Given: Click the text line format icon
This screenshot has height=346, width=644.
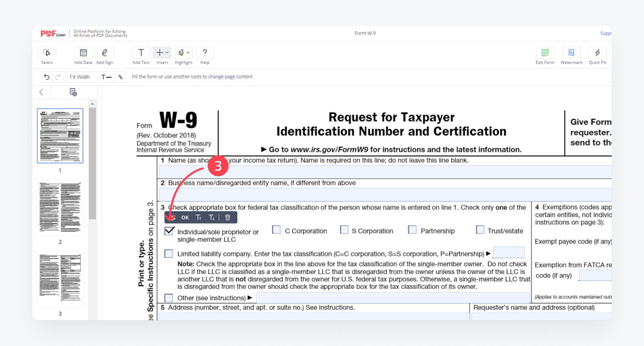Looking at the screenshot, I should (106, 77).
